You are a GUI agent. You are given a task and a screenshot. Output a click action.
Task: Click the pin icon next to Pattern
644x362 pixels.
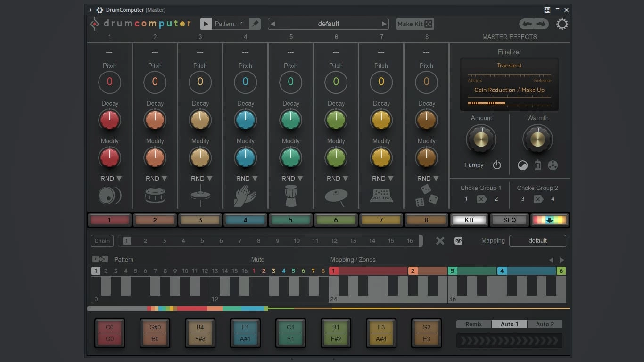pyautogui.click(x=255, y=24)
